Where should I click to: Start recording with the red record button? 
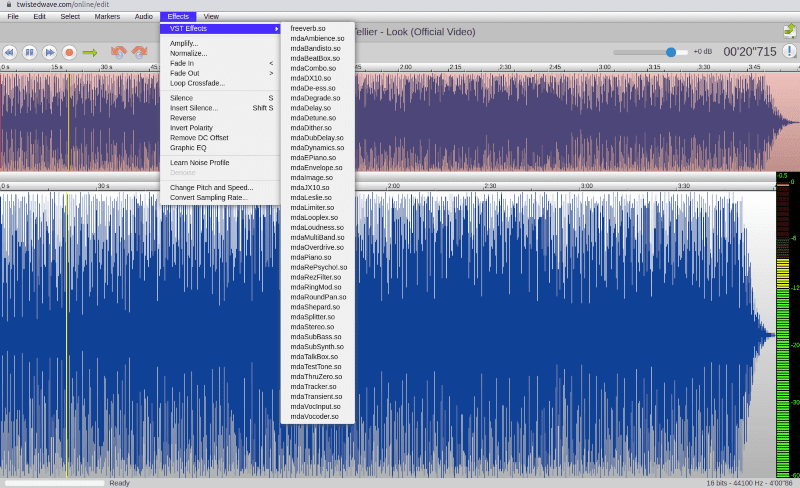[x=69, y=52]
